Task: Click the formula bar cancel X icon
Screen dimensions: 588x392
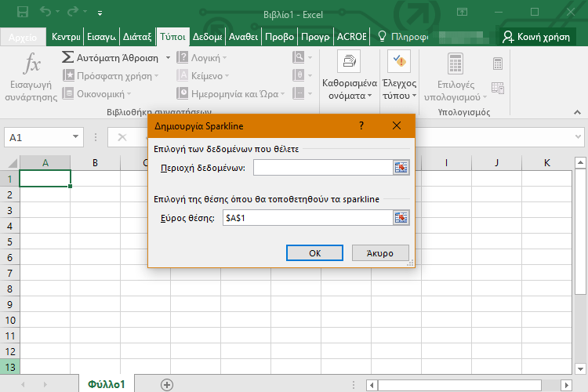Action: pos(122,137)
